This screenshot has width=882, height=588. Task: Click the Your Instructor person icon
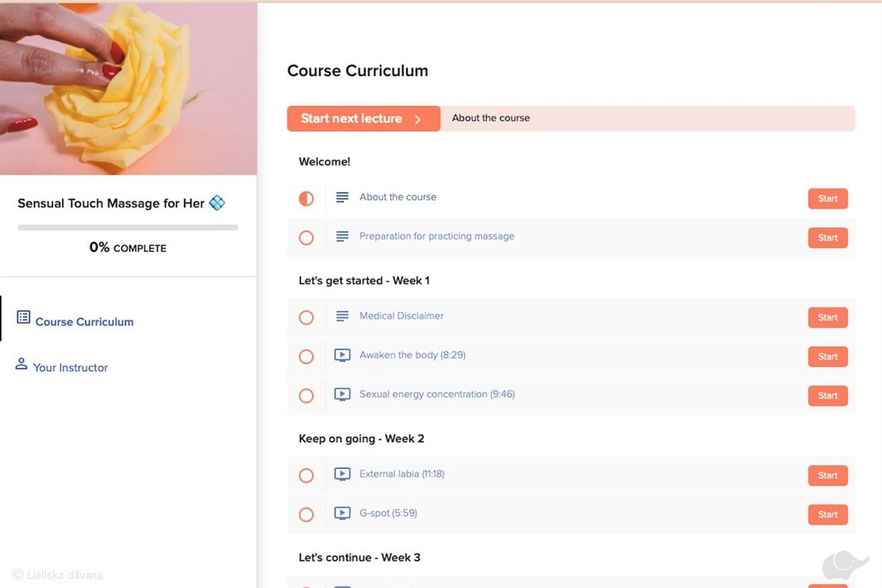click(x=22, y=364)
